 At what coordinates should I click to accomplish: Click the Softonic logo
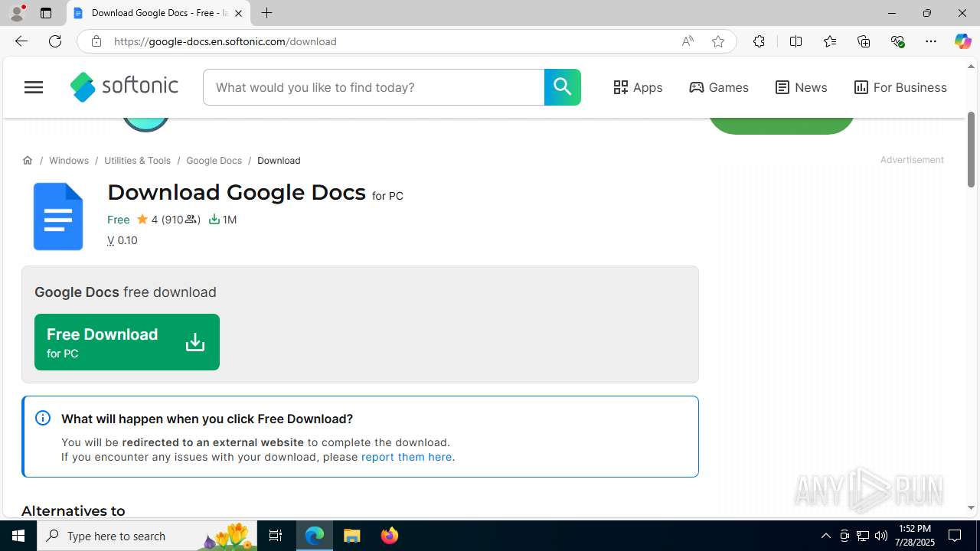124,87
